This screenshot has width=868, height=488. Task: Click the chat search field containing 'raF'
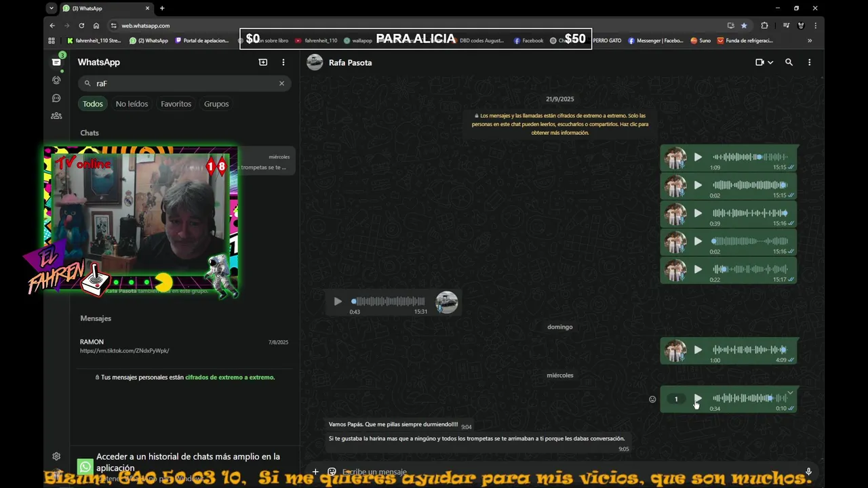pos(184,83)
